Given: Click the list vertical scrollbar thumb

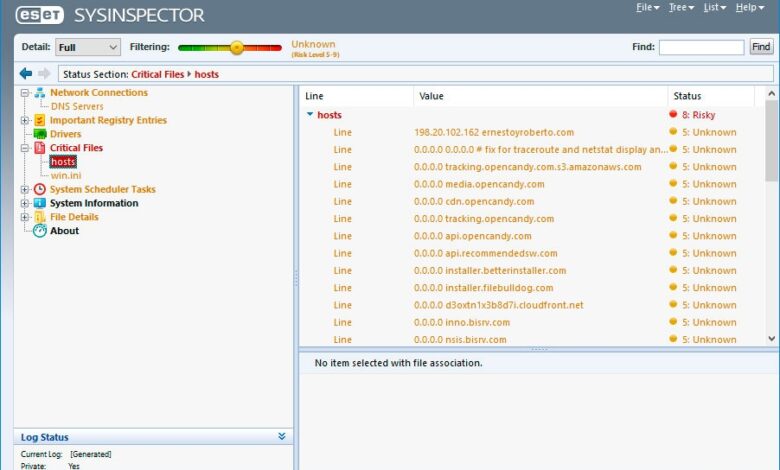Looking at the screenshot, I should pos(772,140).
